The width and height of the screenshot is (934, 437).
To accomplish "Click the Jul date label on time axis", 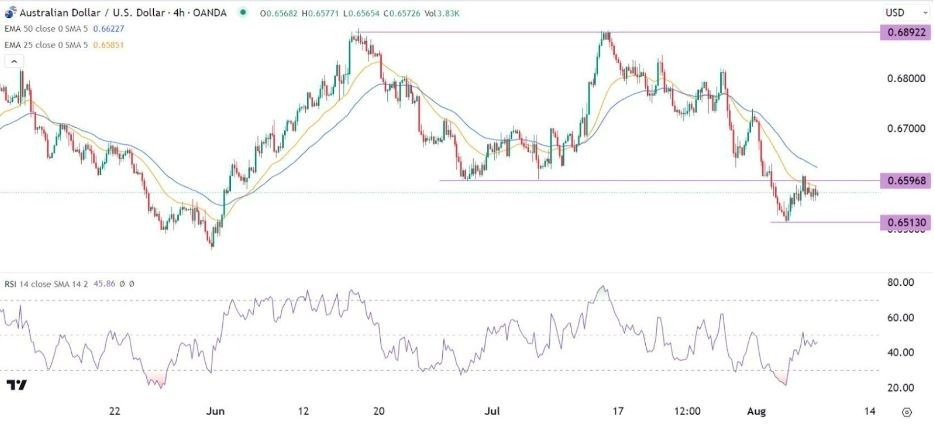I will pyautogui.click(x=492, y=411).
